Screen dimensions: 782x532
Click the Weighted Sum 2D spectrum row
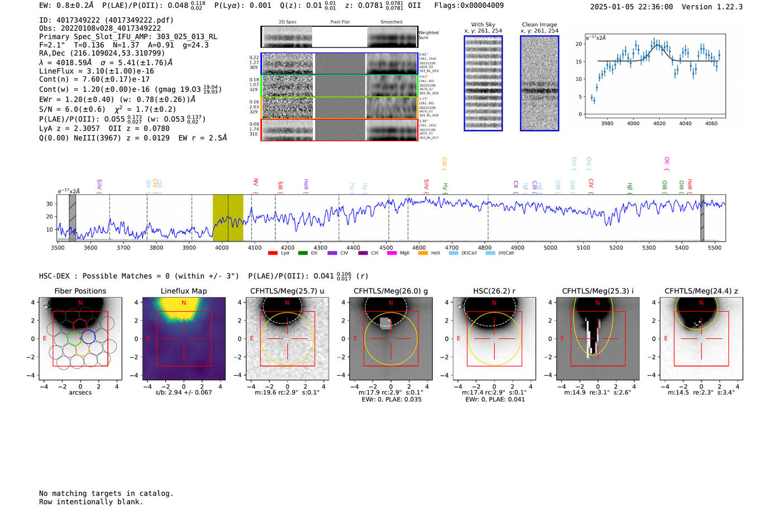[340, 37]
